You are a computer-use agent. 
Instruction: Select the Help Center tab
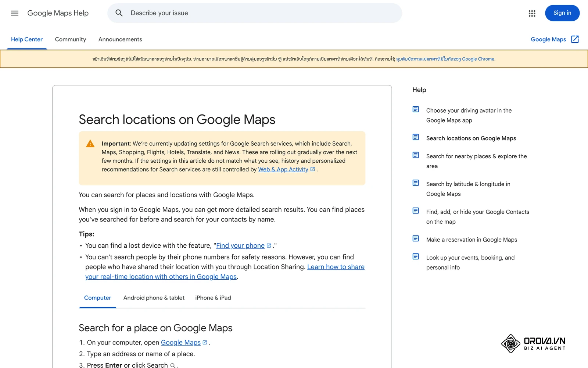(x=27, y=39)
